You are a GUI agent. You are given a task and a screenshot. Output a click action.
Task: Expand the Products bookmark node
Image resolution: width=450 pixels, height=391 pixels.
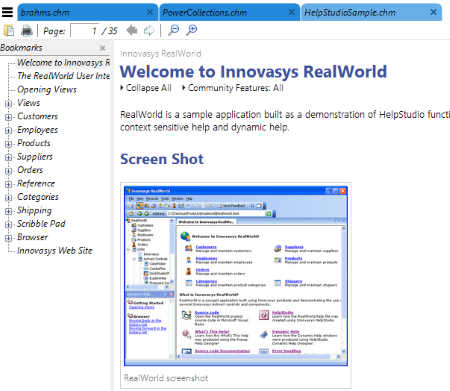click(8, 144)
